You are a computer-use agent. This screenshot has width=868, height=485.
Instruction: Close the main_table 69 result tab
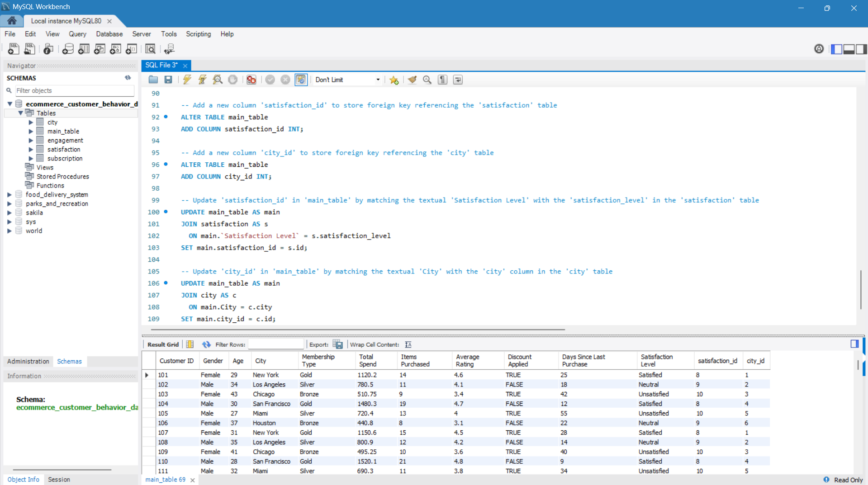tap(192, 480)
